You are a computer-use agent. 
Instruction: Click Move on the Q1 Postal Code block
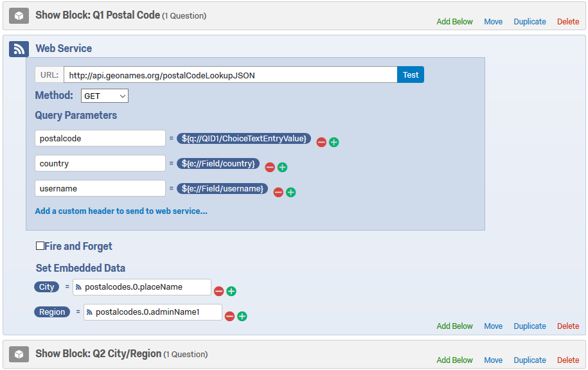click(x=493, y=22)
